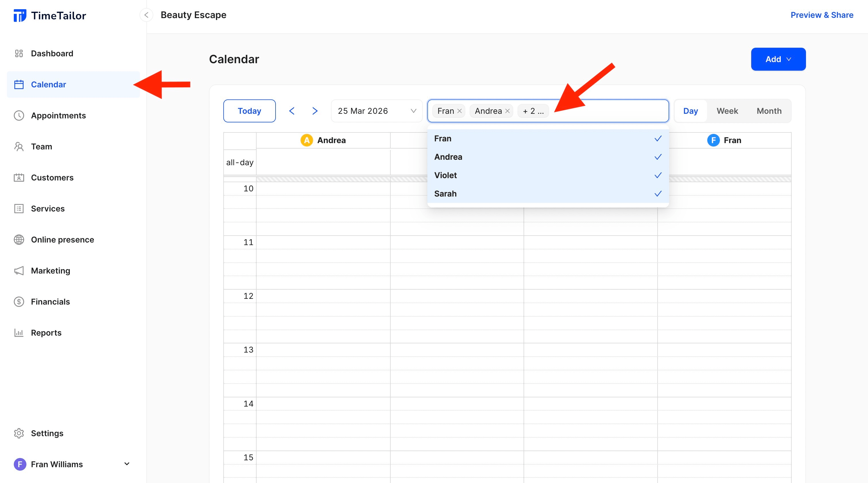Open the 25 Mar 2026 date picker
The height and width of the screenshot is (483, 868).
click(x=376, y=111)
